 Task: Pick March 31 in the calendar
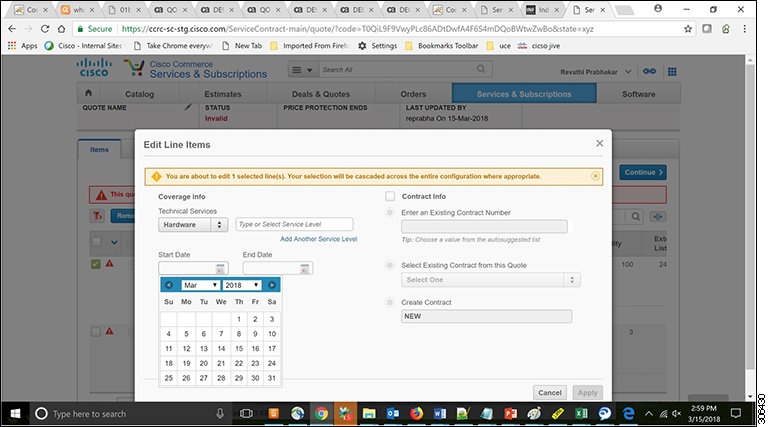272,378
